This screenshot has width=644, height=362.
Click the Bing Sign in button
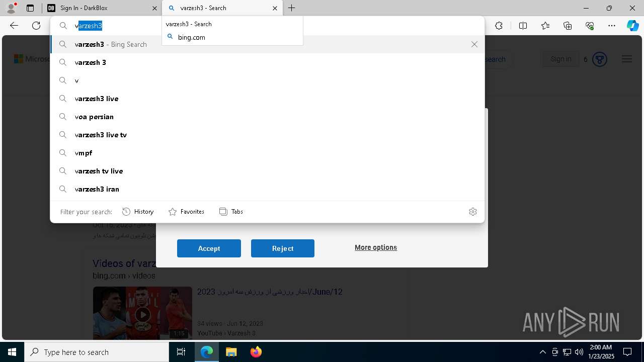(x=560, y=59)
